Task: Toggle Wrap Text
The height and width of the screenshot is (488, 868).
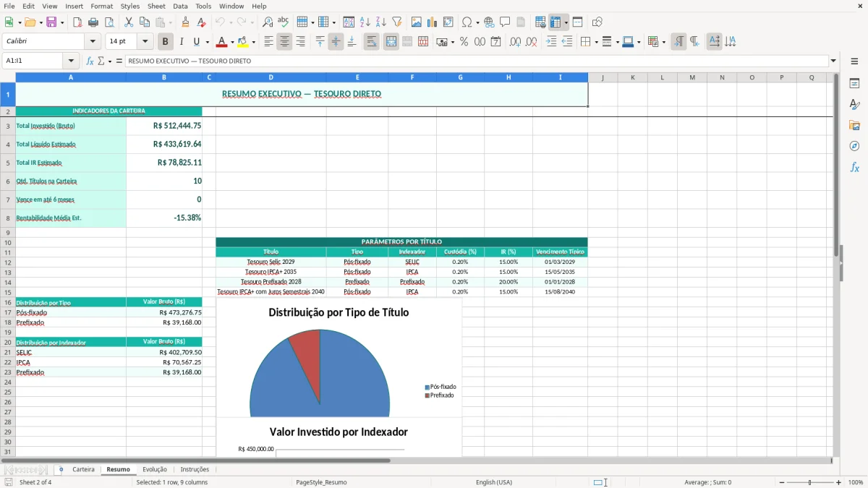Action: point(371,42)
